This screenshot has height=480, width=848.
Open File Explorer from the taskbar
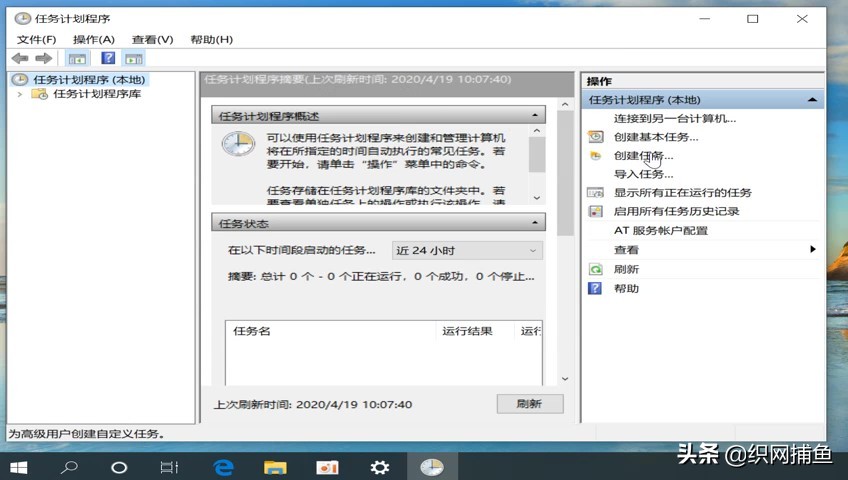click(275, 467)
